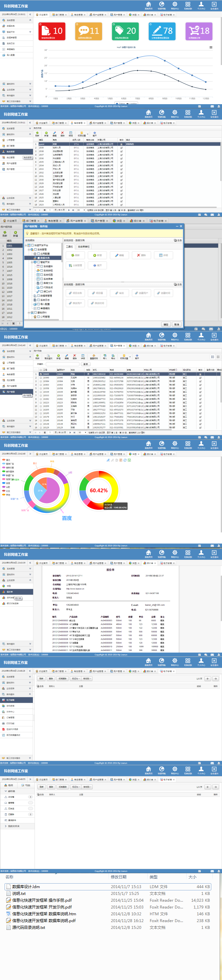Switch to 右击菜单栏 tab in permission dialog
This screenshot has width=222, height=980.
(83, 247)
